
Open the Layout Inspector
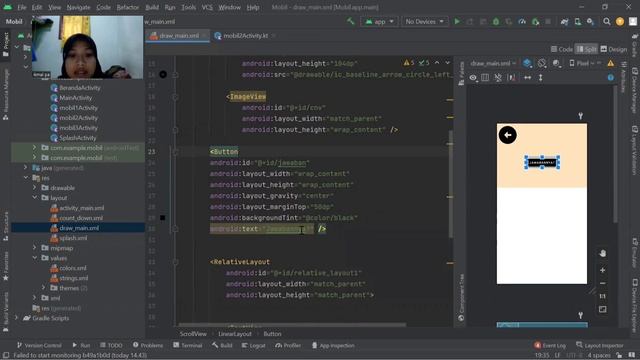(x=600, y=345)
